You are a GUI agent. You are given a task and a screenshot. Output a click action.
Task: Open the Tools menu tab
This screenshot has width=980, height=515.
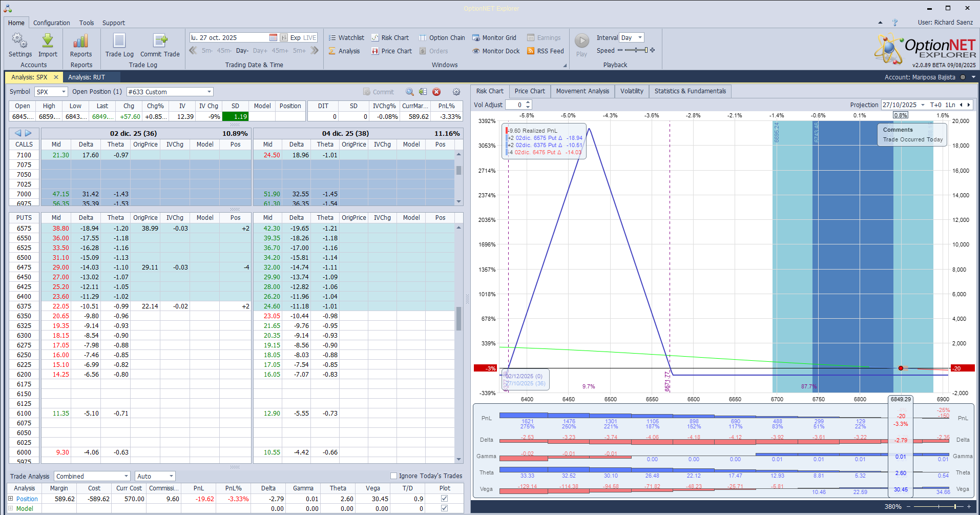87,23
